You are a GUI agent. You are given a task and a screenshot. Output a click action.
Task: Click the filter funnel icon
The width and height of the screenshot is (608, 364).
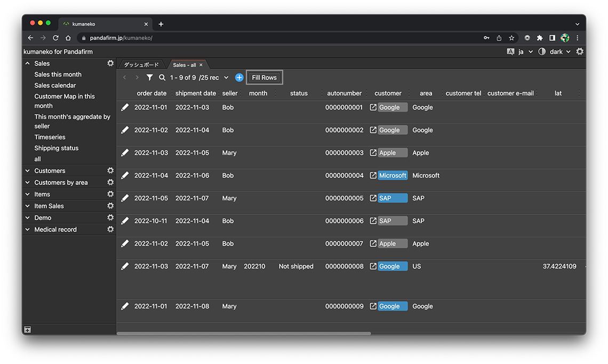150,78
